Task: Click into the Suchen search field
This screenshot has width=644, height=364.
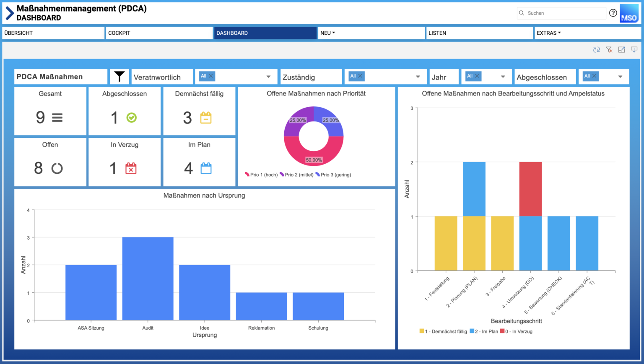Action: [x=564, y=13]
